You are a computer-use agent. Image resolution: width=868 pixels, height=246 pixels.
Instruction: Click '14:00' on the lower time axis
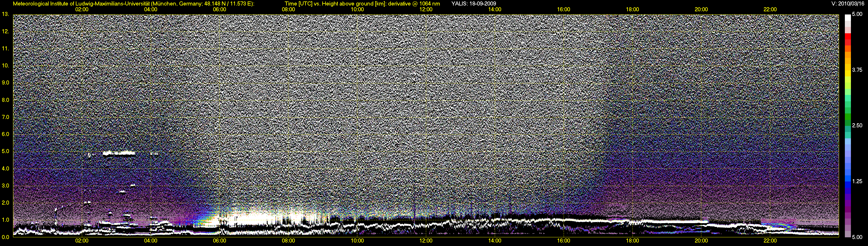click(495, 241)
